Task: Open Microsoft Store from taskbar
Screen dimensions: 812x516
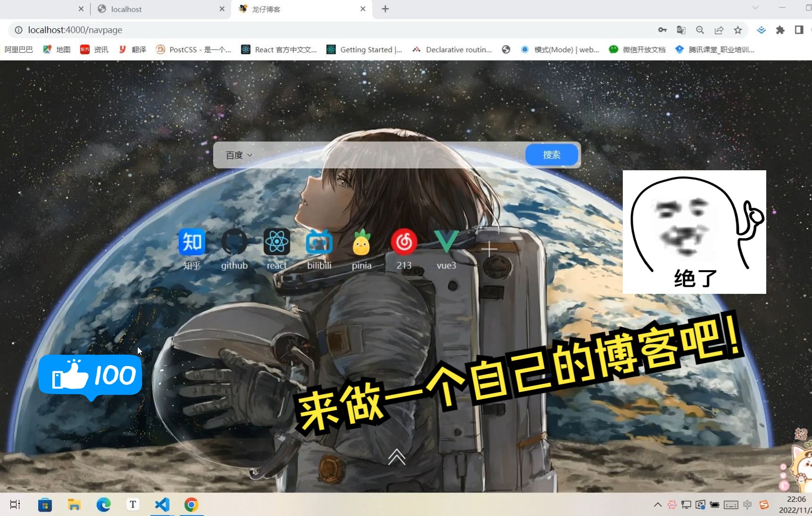Action: point(45,505)
